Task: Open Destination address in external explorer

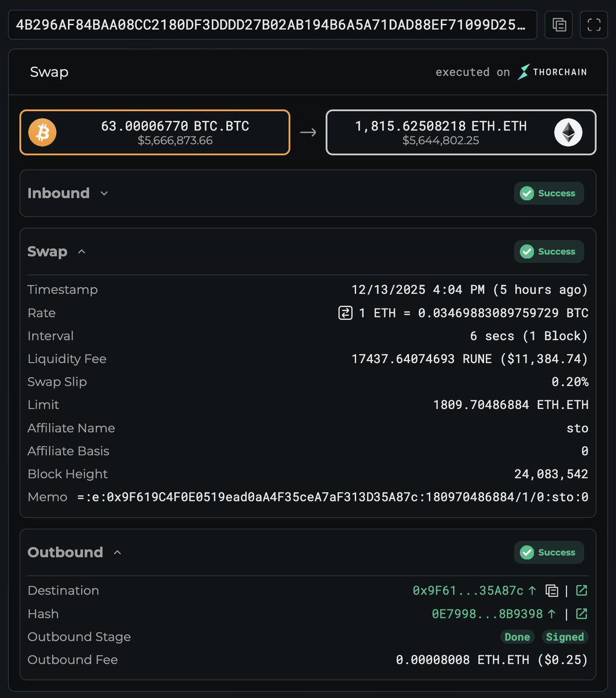Action: (x=582, y=590)
